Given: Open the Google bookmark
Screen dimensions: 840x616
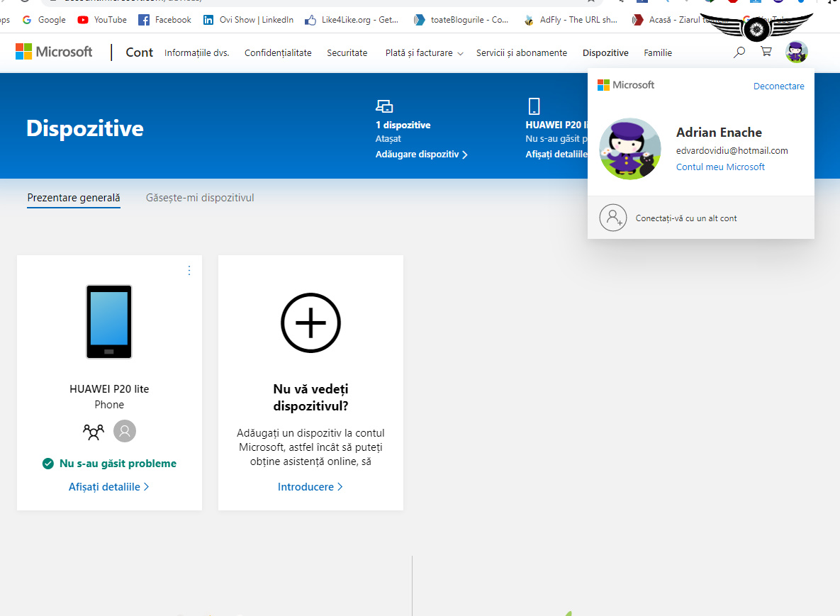Looking at the screenshot, I should [x=44, y=20].
